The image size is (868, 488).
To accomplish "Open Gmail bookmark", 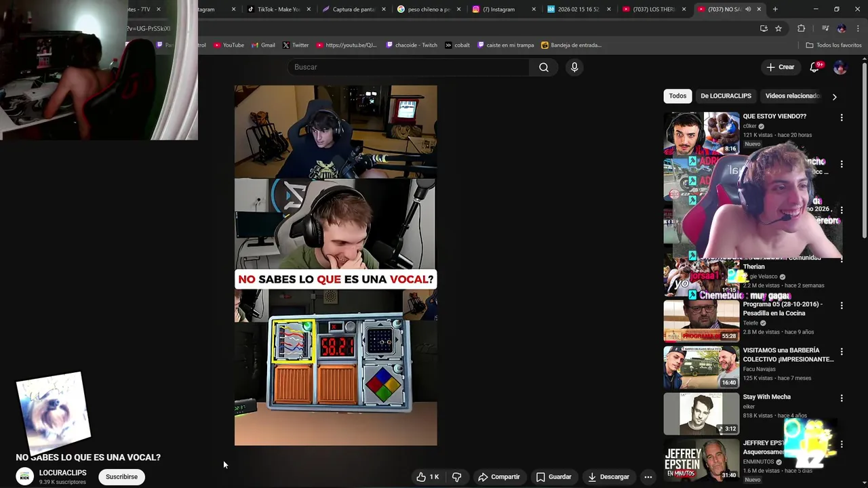I will pyautogui.click(x=263, y=45).
